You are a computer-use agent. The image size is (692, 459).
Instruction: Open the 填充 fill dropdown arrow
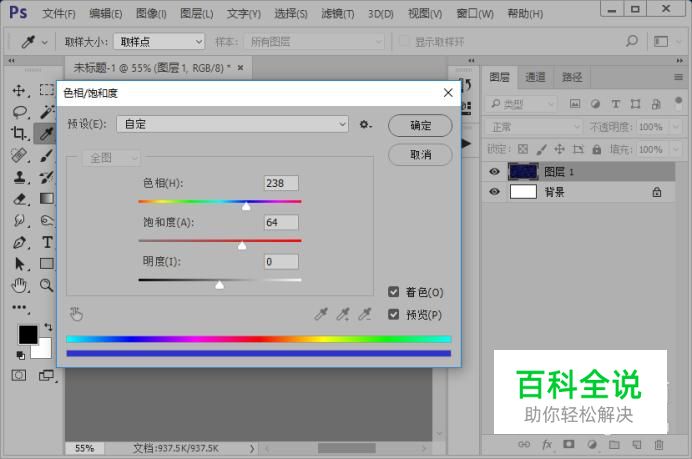pyautogui.click(x=676, y=150)
